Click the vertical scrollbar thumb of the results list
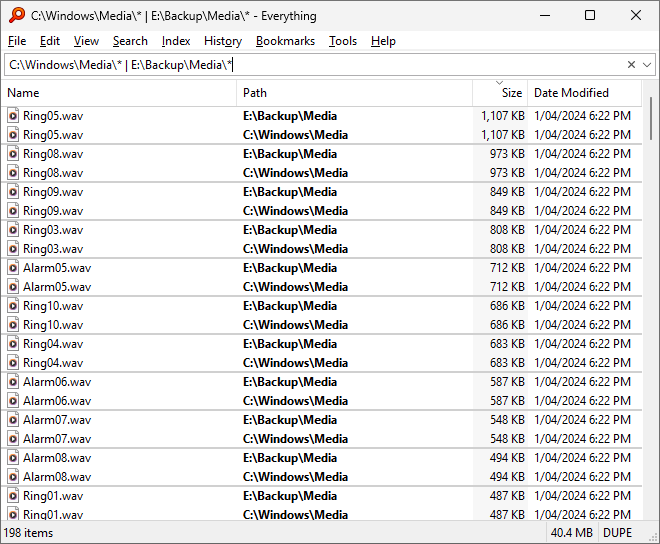Image resolution: width=660 pixels, height=544 pixels. click(x=651, y=118)
